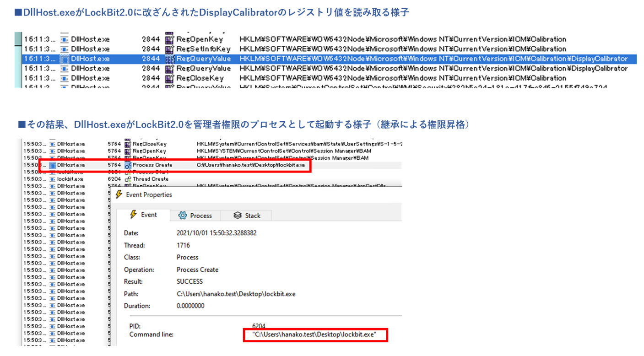Click the DllHost.exe icon in the highlighted RegQueryValue row
Viewport: 644px width, 356px height.
[x=65, y=59]
